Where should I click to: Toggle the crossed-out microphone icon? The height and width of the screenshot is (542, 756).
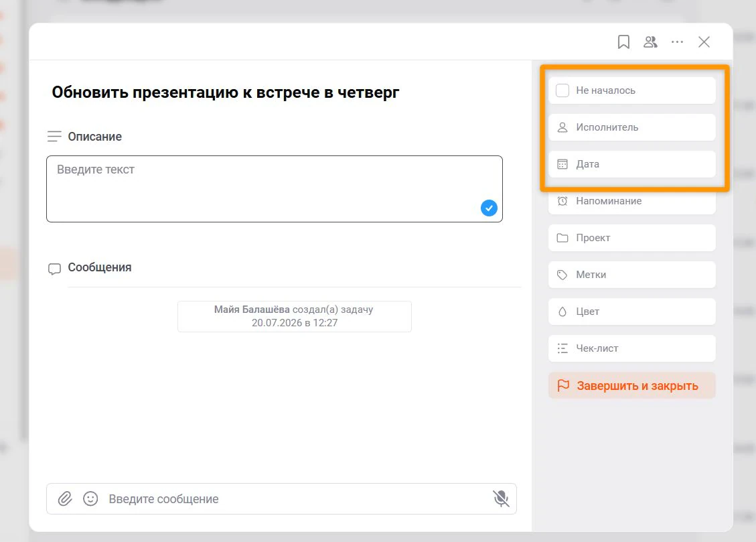(501, 498)
